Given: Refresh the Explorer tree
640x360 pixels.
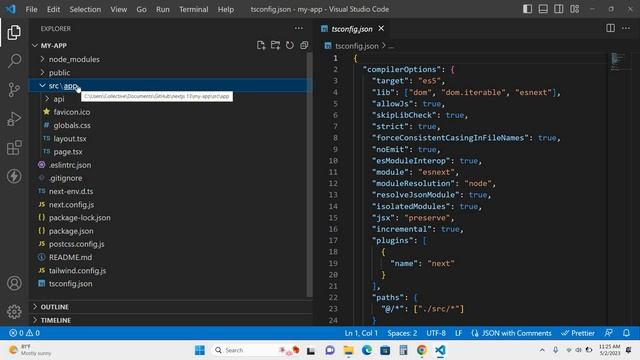Looking at the screenshot, I should coord(290,45).
